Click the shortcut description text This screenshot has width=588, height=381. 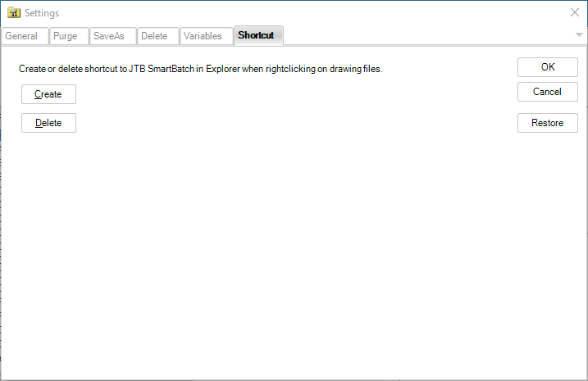click(201, 69)
